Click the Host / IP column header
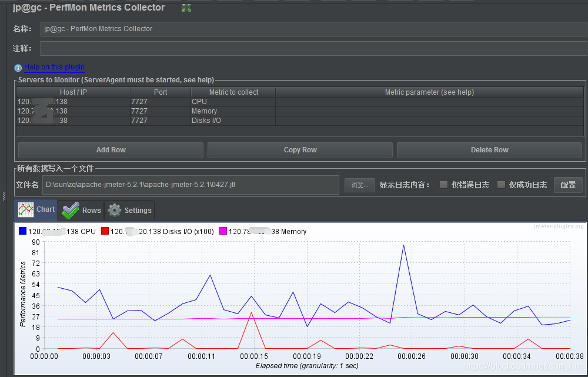This screenshot has width=588, height=377. 73,92
